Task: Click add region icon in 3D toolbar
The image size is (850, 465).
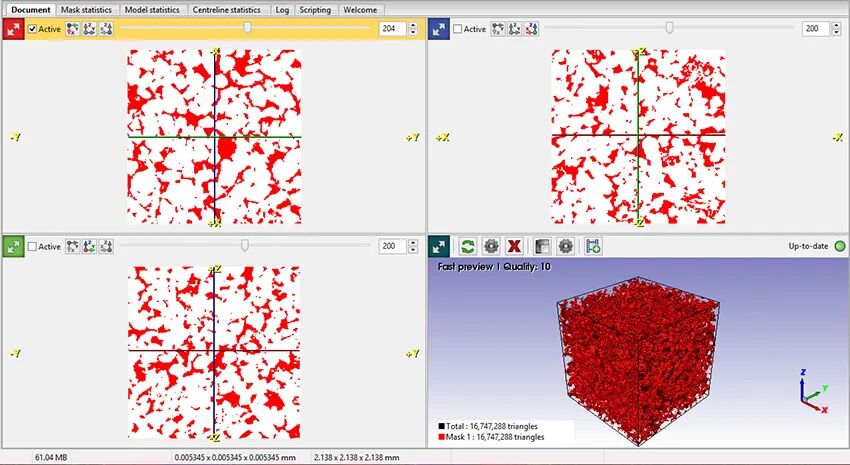Action: click(593, 247)
